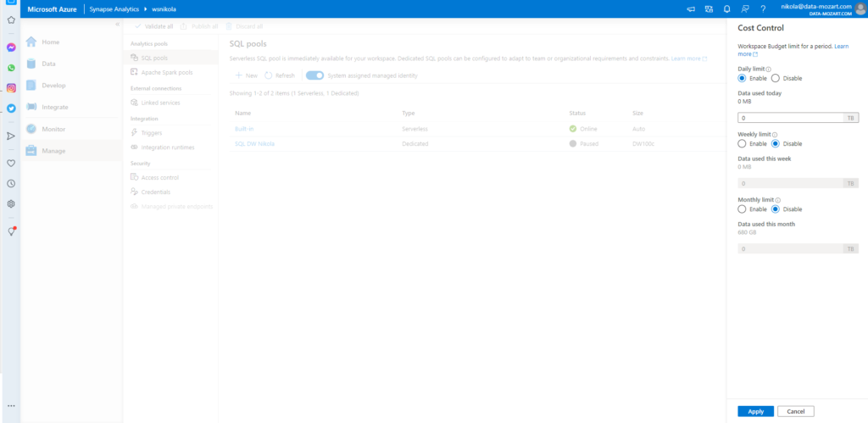Screen dimensions: 868x423
Task: Click Learn more link in SQL pools description
Action: coord(688,58)
